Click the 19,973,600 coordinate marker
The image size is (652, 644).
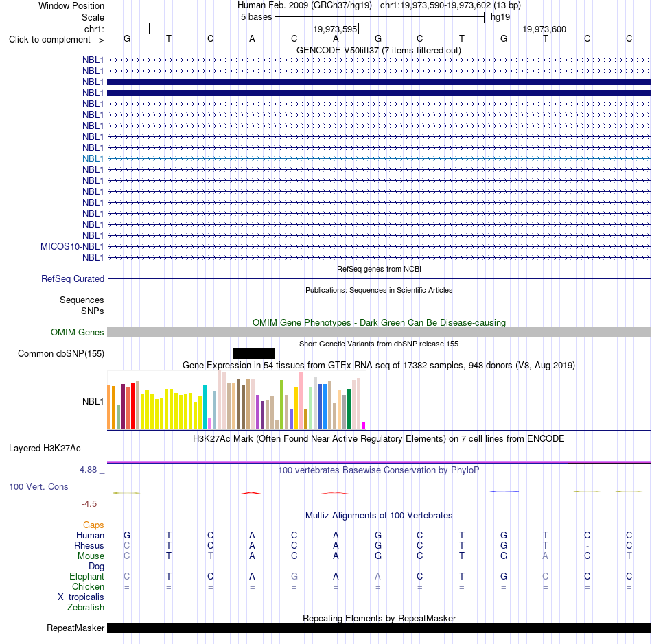coord(544,29)
